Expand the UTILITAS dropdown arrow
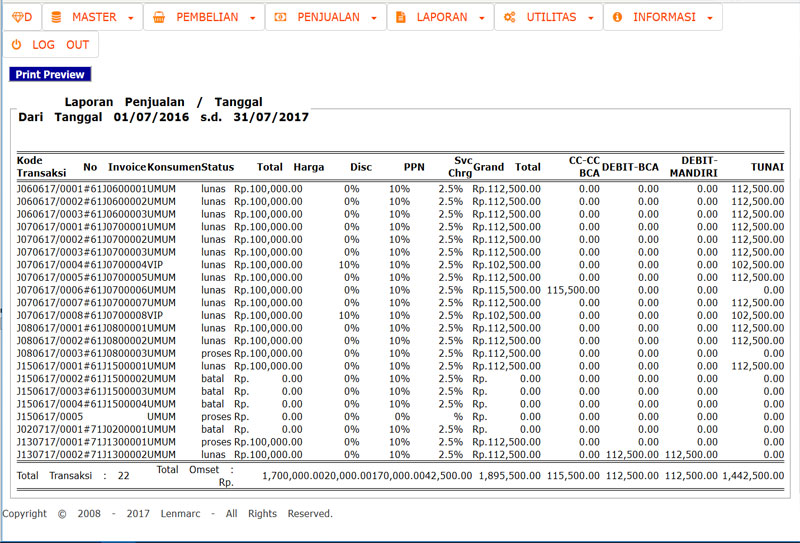Viewport: 800px width, 543px height. tap(591, 18)
